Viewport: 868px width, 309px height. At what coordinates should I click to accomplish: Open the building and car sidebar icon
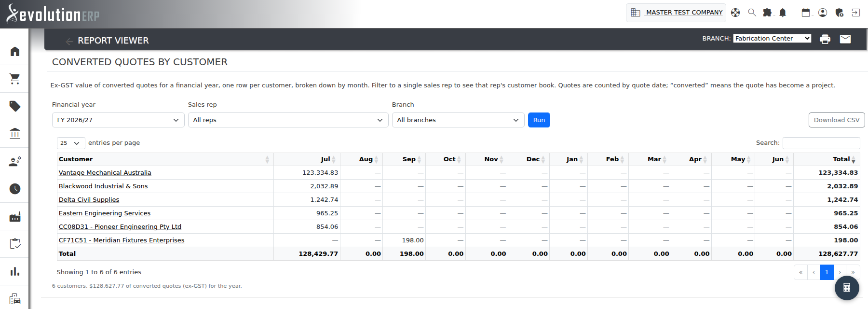[15, 299]
